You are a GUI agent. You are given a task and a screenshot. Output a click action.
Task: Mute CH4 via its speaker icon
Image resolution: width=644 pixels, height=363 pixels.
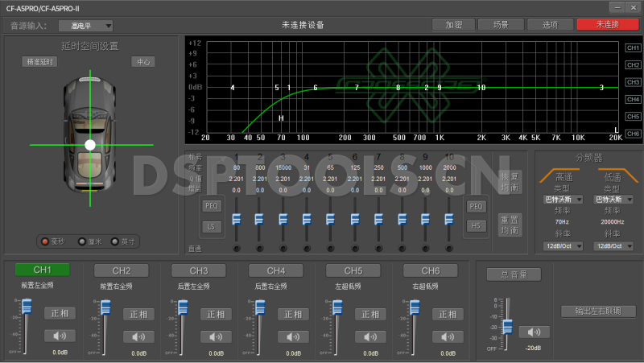(x=293, y=336)
